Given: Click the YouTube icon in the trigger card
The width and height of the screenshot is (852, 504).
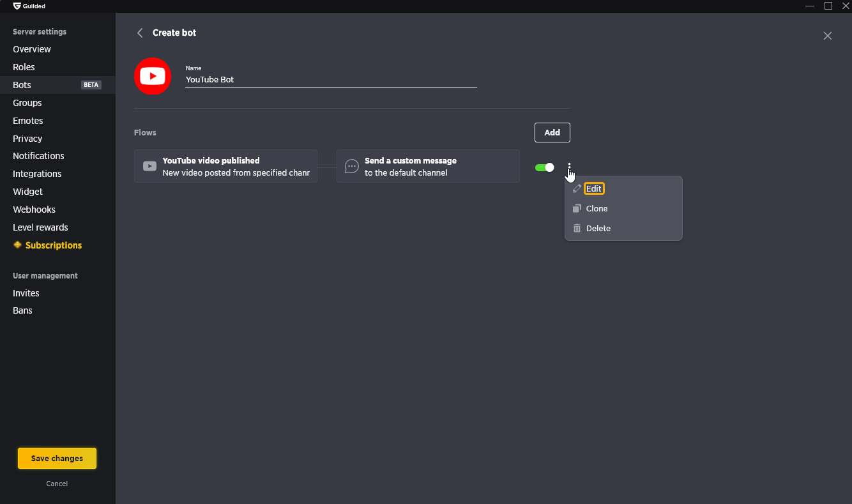Looking at the screenshot, I should [149, 166].
